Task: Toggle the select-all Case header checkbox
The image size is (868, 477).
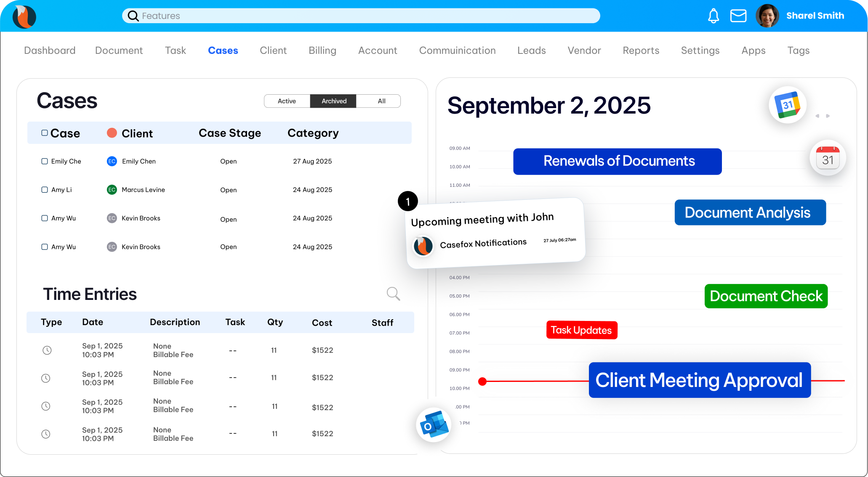Action: [x=45, y=133]
